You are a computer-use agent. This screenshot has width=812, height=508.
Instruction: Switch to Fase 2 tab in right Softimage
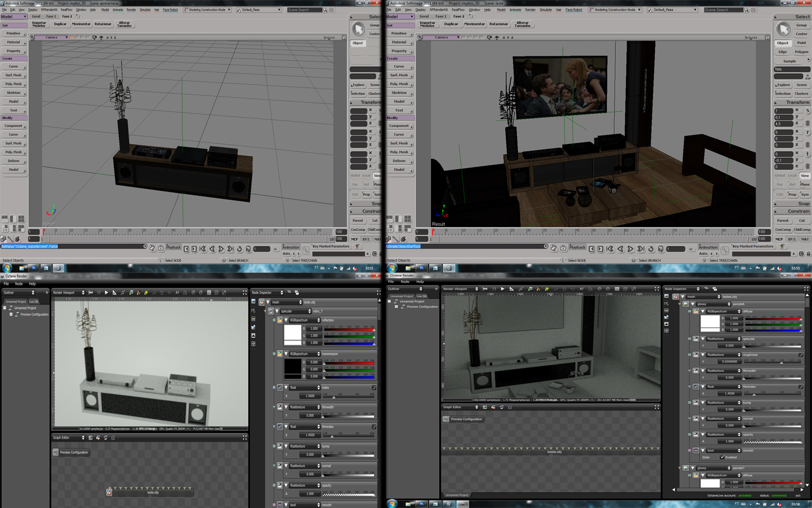[459, 16]
